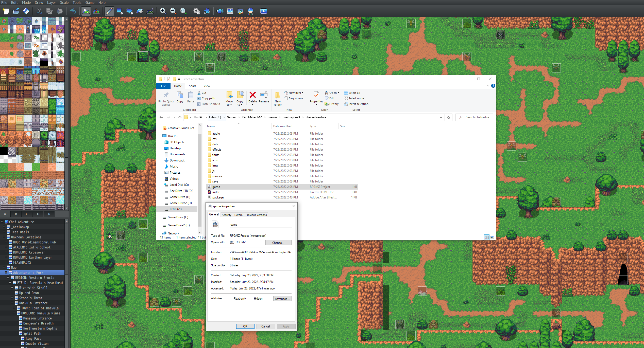The width and height of the screenshot is (644, 348).
Task: Click the Zoom Out magnifier icon
Action: point(173,11)
